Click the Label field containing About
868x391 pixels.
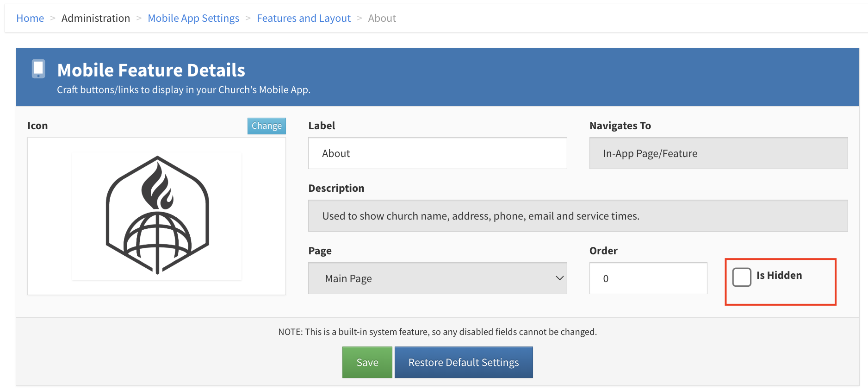coord(437,153)
